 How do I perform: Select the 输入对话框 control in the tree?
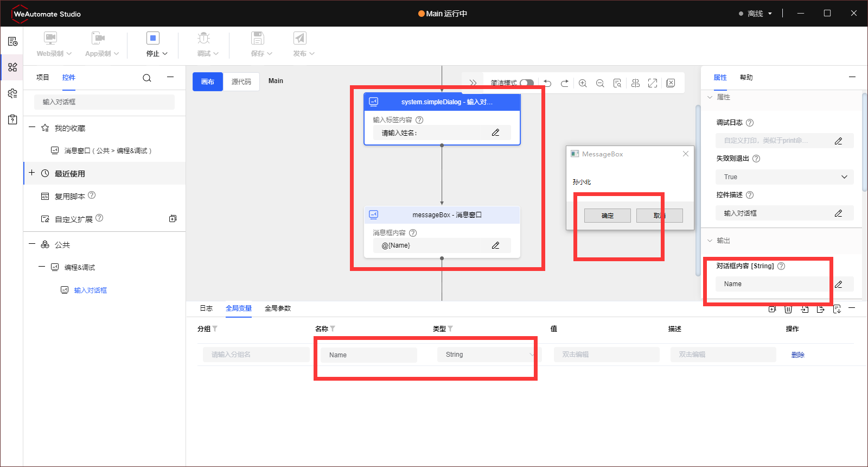click(x=91, y=291)
